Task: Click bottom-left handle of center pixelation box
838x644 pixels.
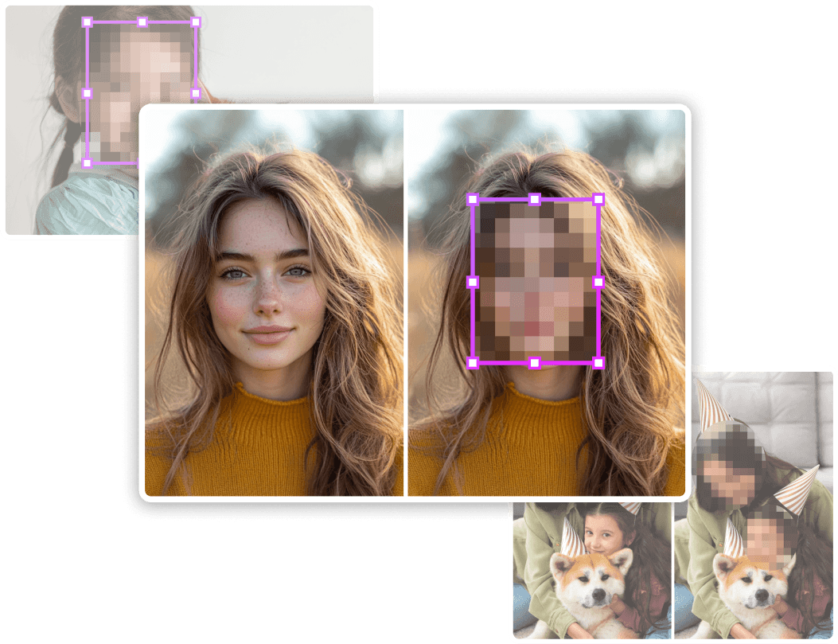Action: (472, 363)
